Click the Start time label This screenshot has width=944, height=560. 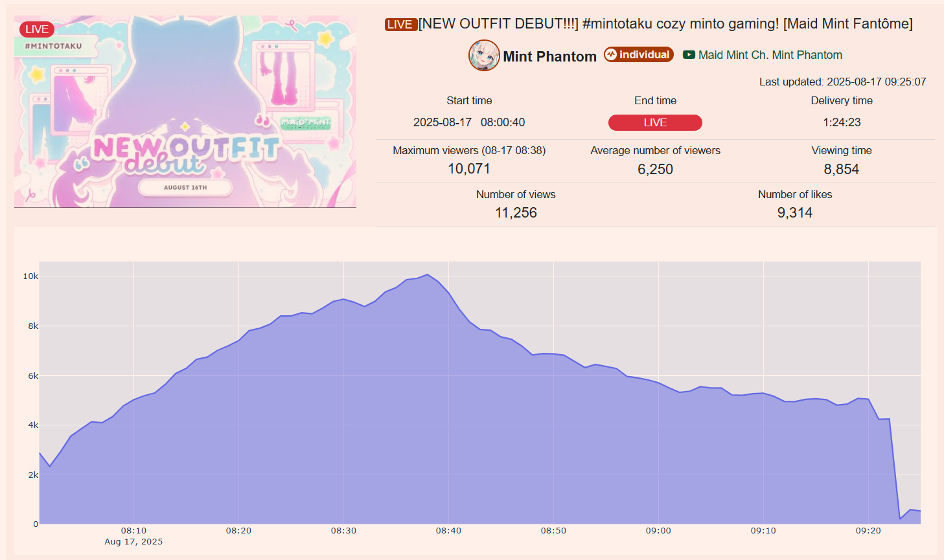click(469, 100)
